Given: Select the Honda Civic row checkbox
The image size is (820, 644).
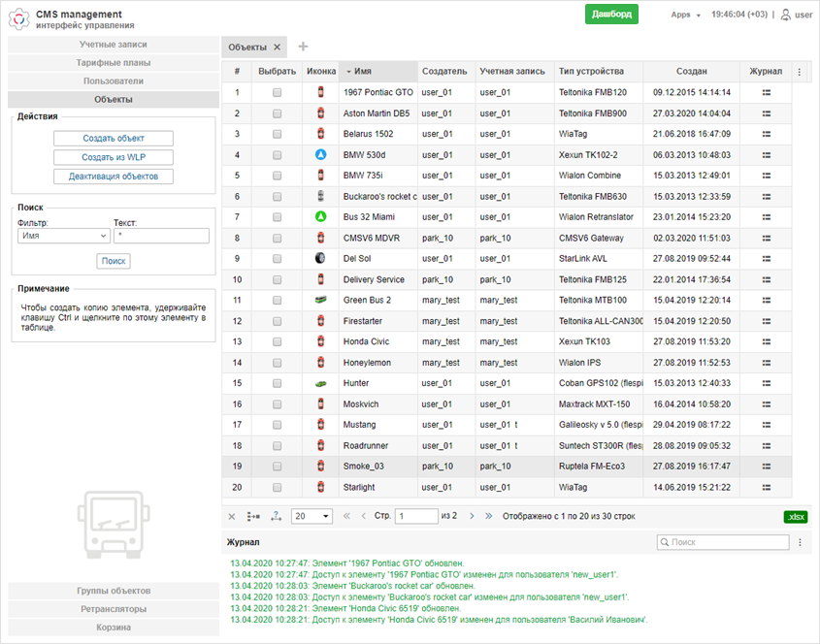Looking at the screenshot, I should (277, 341).
